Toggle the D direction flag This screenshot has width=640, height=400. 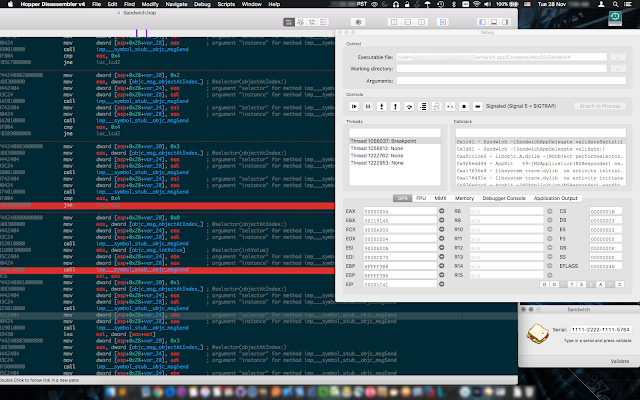pyautogui.click(x=554, y=284)
